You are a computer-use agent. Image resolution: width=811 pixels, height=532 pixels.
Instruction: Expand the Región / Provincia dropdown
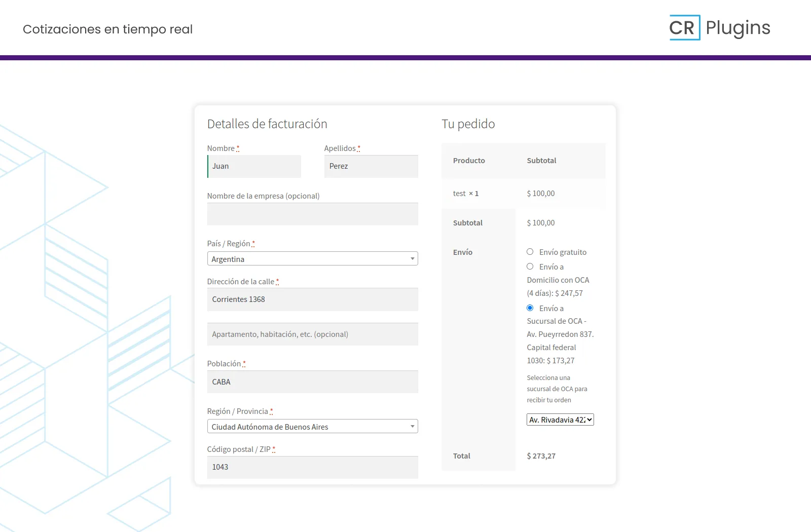(x=312, y=427)
